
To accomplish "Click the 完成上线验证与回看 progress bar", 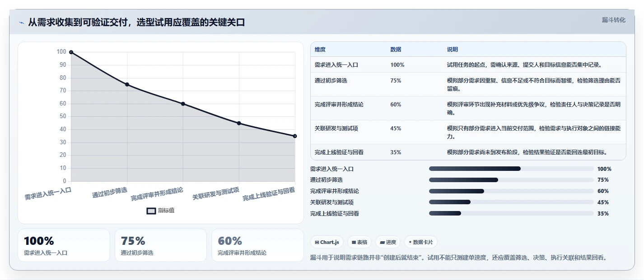I will point(511,213).
